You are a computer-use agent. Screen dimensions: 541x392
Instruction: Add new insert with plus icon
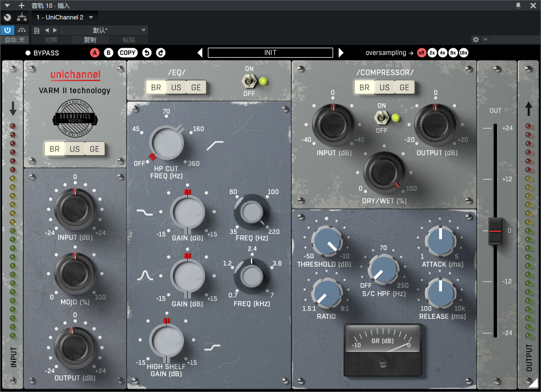tap(22, 6)
